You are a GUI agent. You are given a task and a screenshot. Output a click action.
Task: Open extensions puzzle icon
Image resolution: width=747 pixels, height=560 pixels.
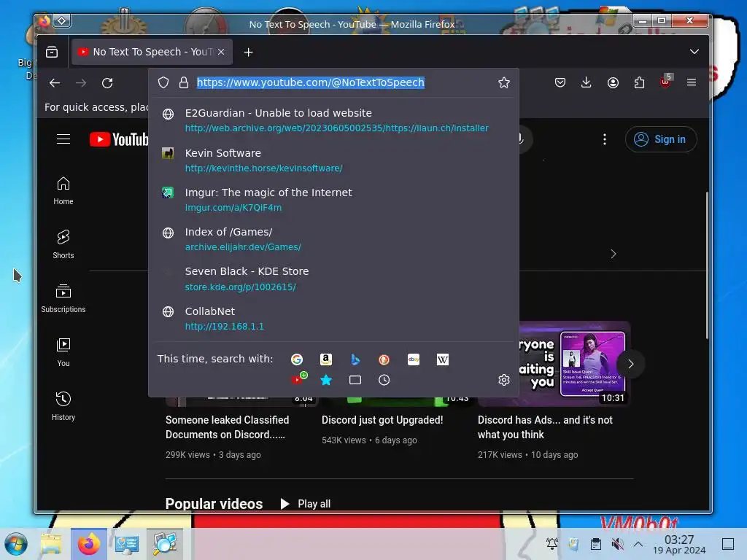pyautogui.click(x=639, y=83)
